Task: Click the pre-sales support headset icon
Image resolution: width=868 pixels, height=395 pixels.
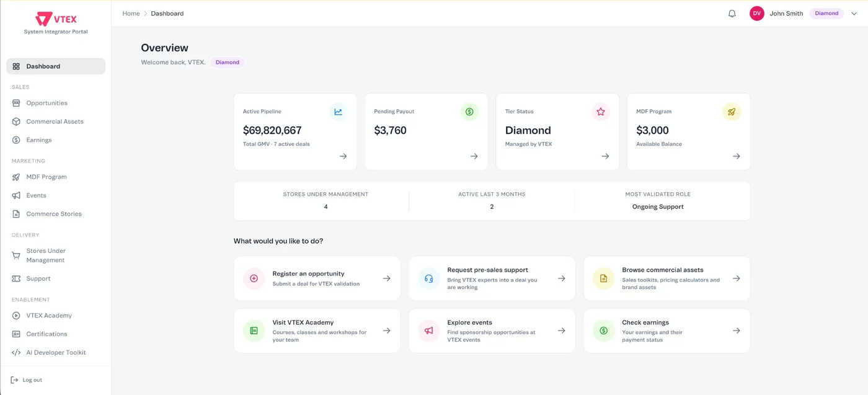Action: point(428,278)
